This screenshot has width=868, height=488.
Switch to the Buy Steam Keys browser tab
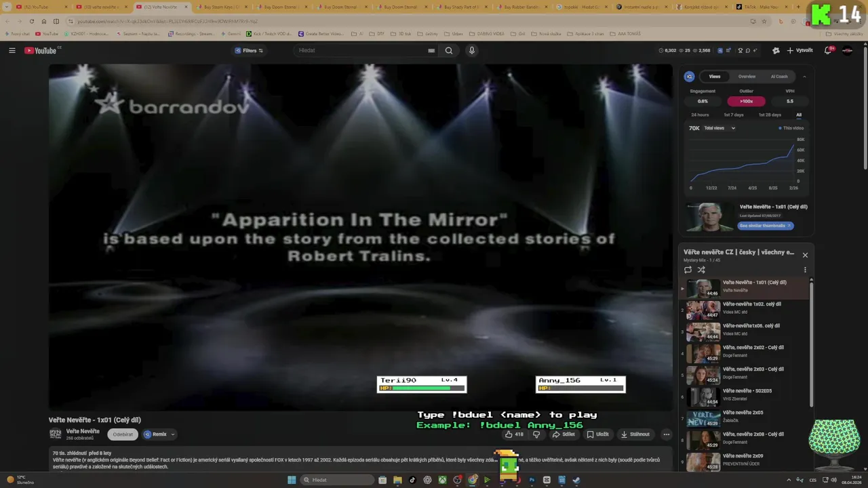click(222, 7)
